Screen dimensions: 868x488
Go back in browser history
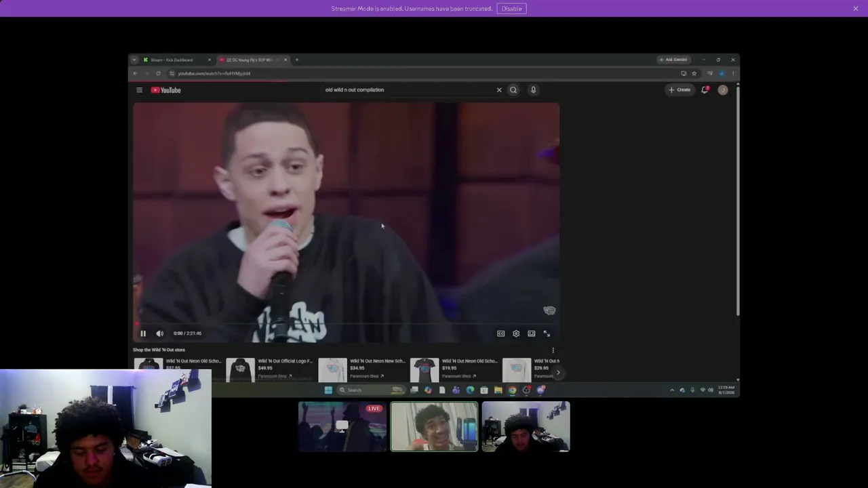click(x=136, y=73)
